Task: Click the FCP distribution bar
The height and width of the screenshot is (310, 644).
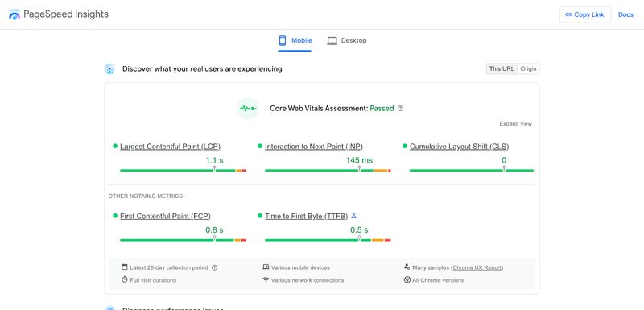Action: click(x=184, y=240)
